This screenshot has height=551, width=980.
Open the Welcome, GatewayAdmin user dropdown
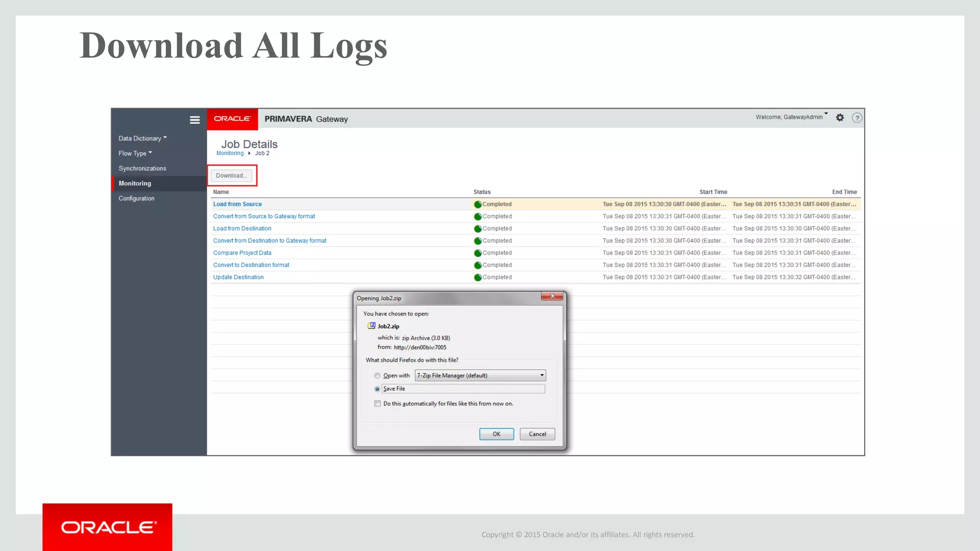pos(791,117)
